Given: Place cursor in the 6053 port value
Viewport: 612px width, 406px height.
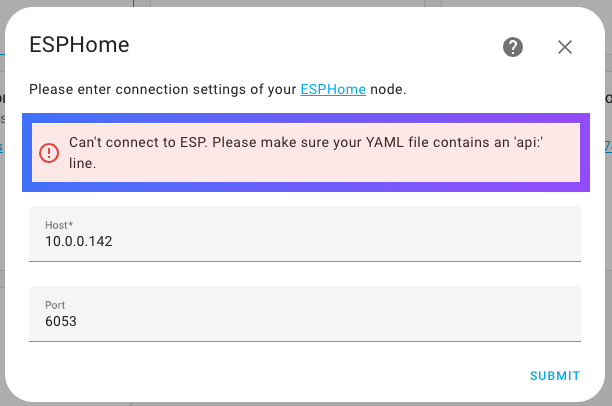Looking at the screenshot, I should click(x=61, y=321).
